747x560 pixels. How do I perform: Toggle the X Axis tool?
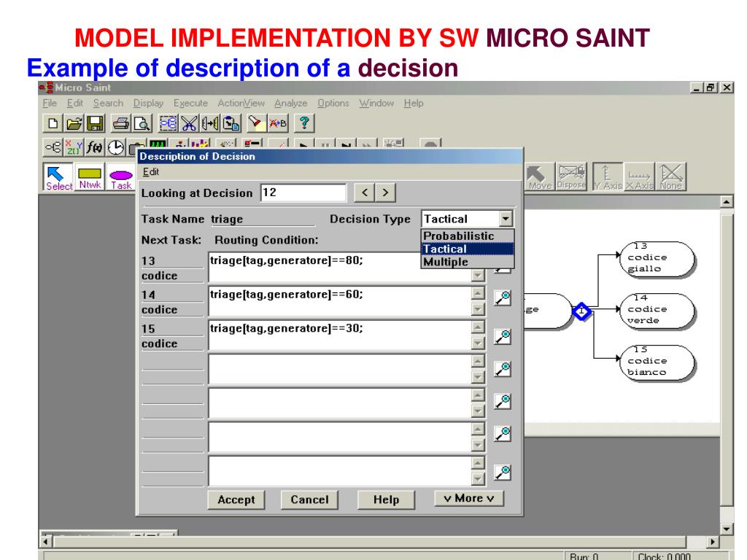(x=639, y=177)
